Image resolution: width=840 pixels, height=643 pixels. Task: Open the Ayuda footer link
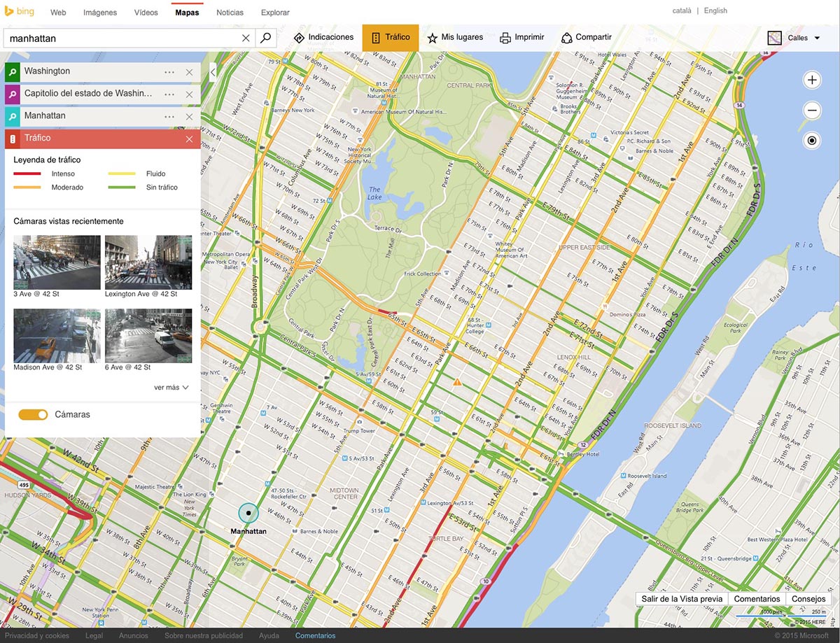(x=269, y=635)
